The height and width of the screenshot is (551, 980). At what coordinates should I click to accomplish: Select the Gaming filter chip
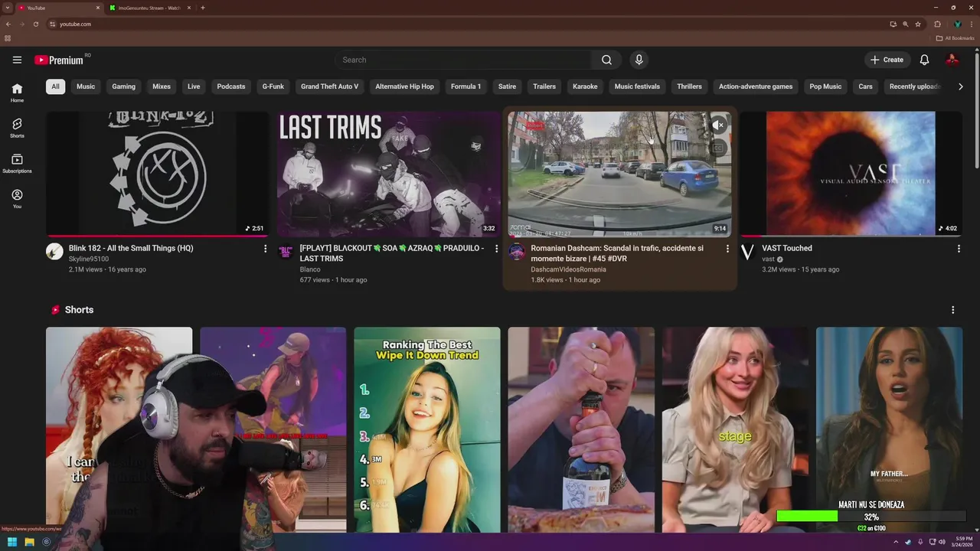123,86
